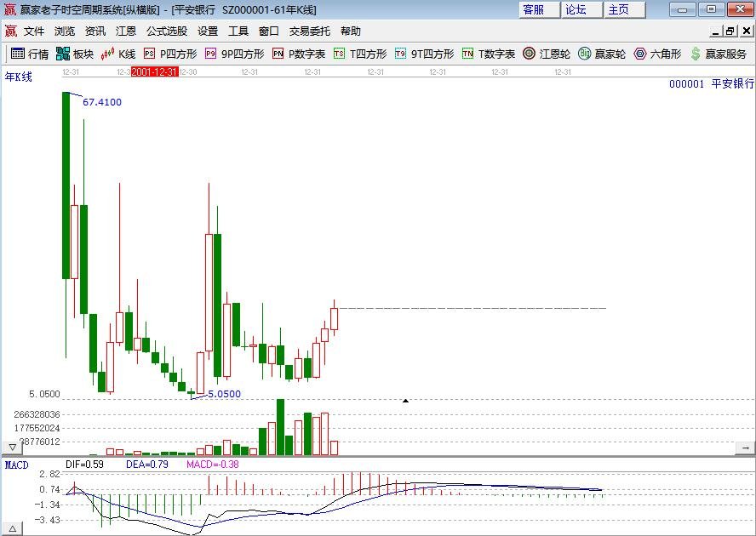Open the 文件 menu
The image size is (756, 536).
(34, 31)
